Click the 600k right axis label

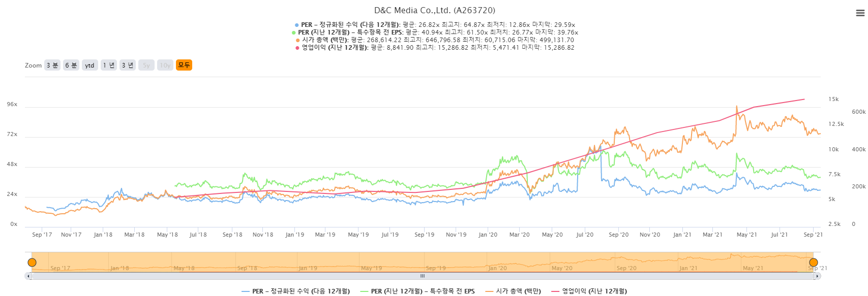click(x=859, y=112)
